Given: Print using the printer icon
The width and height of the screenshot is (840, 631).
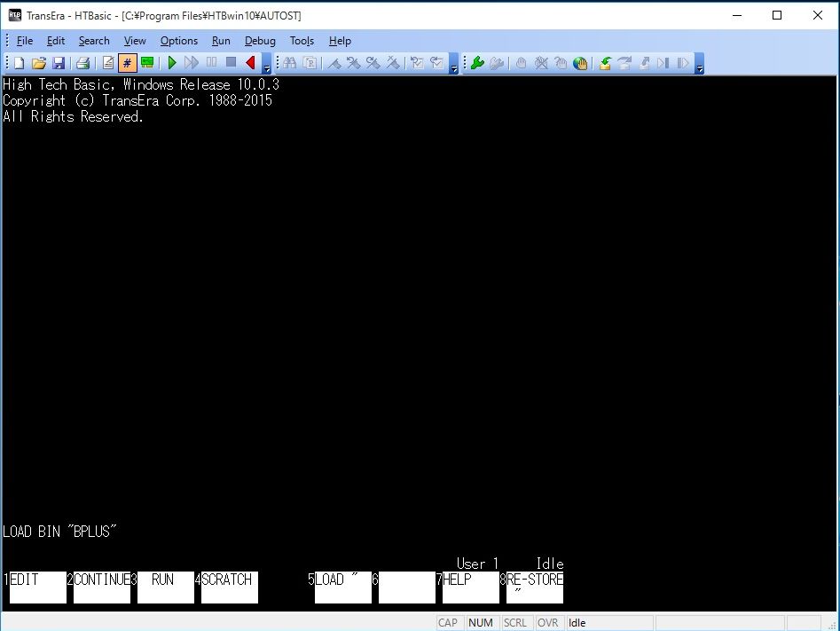Looking at the screenshot, I should coord(82,63).
